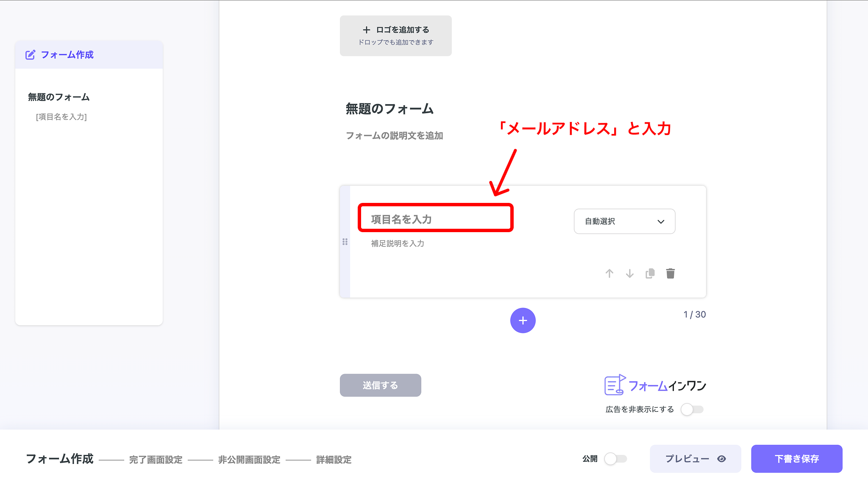Click the 下書き保存 button

pos(796,458)
